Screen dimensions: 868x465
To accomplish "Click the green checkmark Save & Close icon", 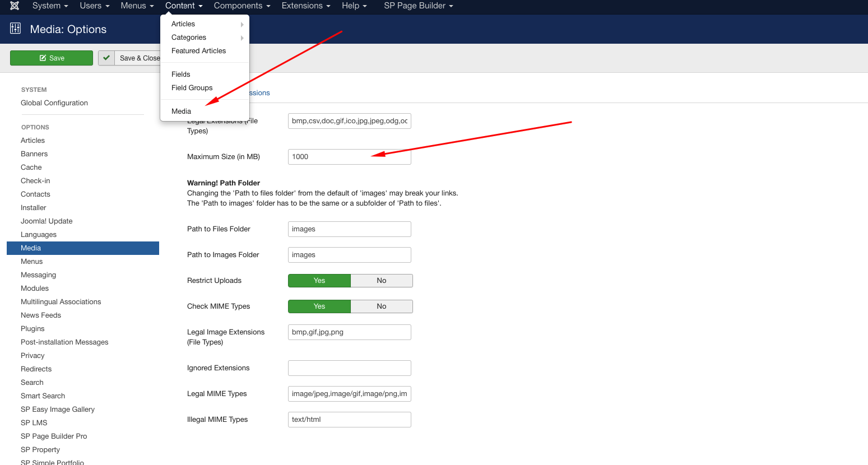I will pos(106,58).
